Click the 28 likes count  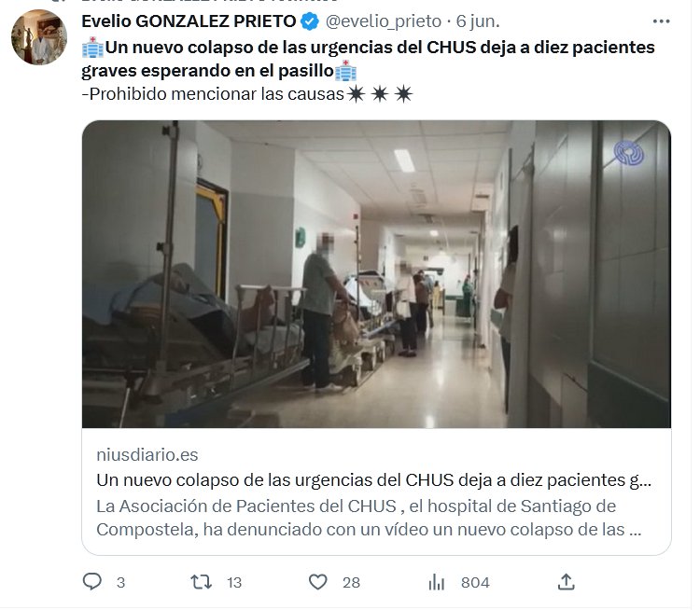click(351, 582)
